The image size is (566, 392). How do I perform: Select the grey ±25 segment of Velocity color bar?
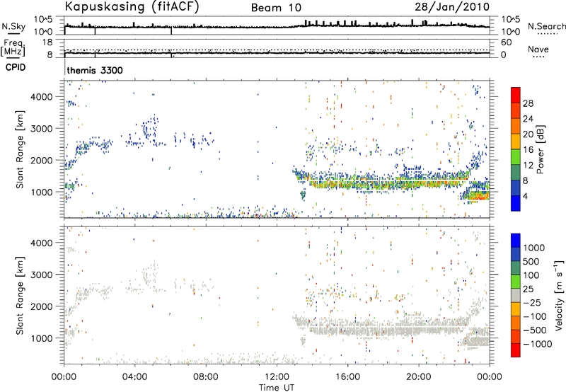point(516,295)
